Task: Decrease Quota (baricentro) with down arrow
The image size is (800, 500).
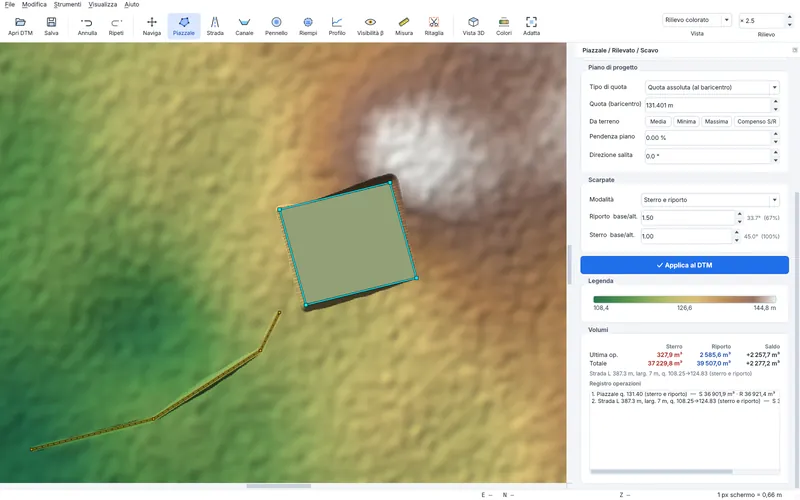Action: [x=776, y=109]
